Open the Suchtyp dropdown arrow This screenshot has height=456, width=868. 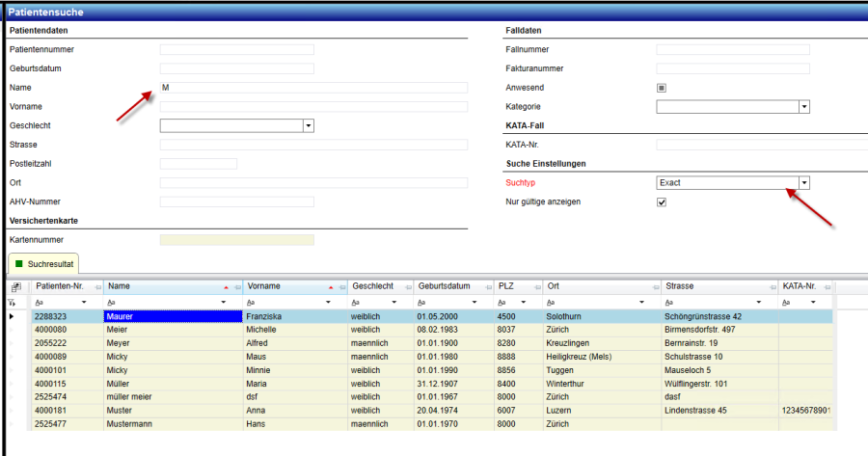point(803,182)
